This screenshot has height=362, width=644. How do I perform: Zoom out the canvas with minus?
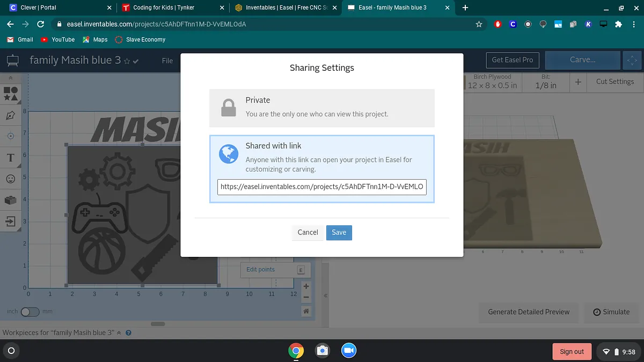pos(306,297)
